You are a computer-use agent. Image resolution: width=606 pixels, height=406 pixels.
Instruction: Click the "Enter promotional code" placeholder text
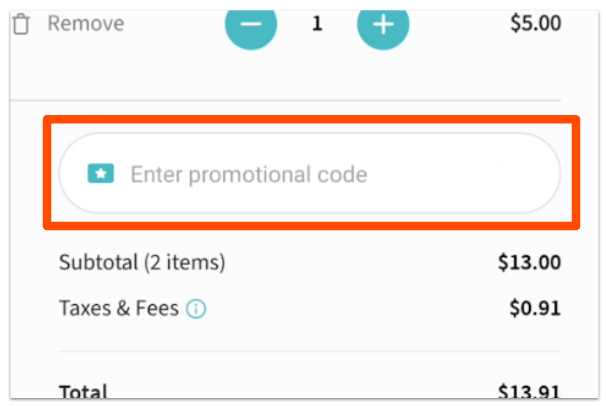click(249, 175)
